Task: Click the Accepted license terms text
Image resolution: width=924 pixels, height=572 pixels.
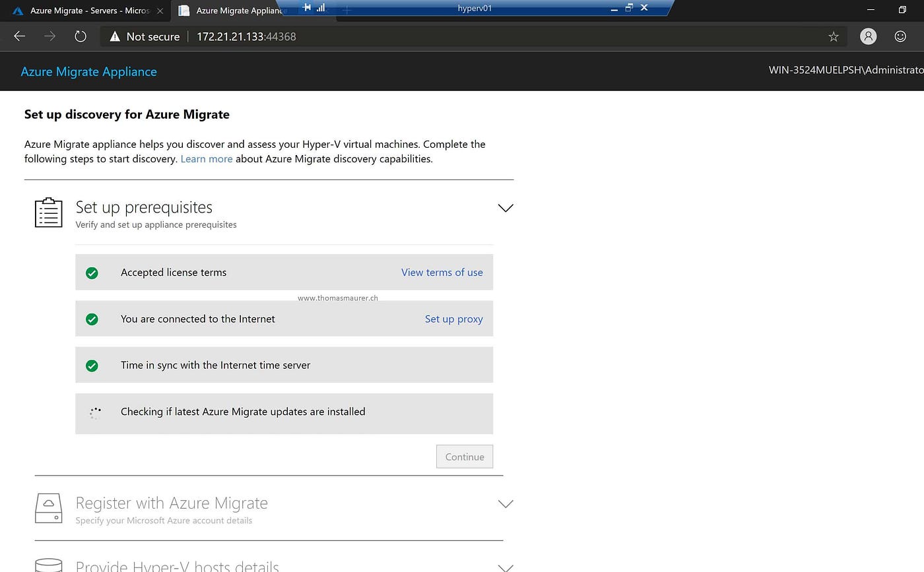Action: (174, 272)
